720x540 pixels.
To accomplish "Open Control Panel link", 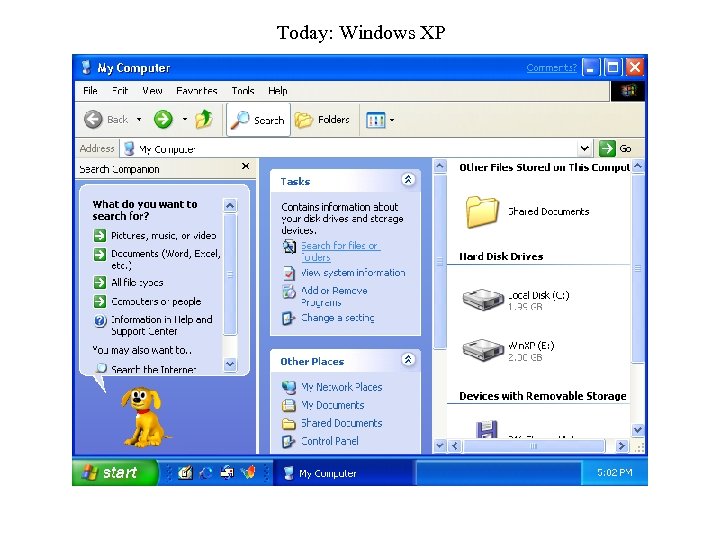I will click(330, 441).
